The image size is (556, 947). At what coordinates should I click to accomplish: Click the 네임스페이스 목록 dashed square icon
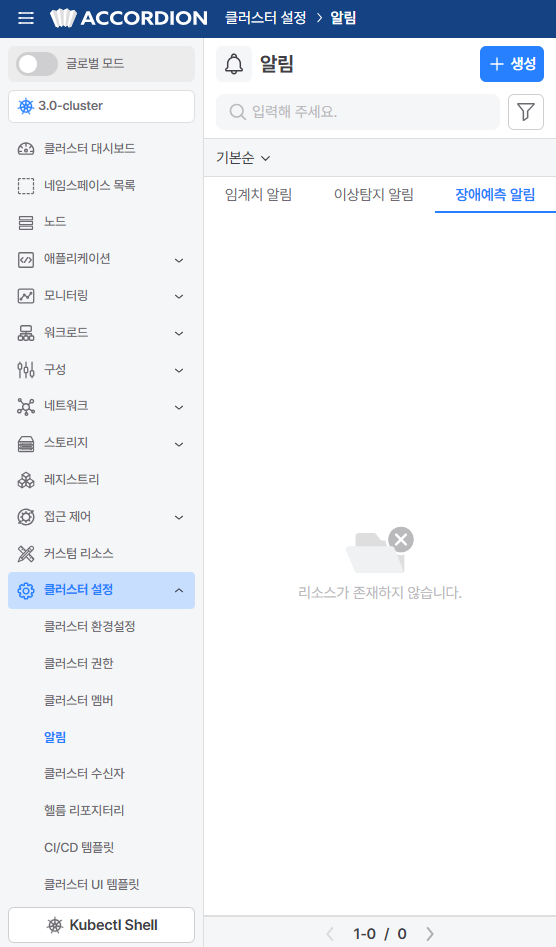[x=26, y=186]
